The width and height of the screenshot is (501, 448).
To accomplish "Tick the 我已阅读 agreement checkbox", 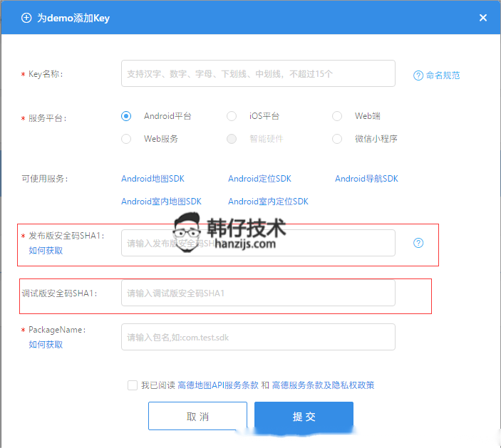I will click(133, 385).
